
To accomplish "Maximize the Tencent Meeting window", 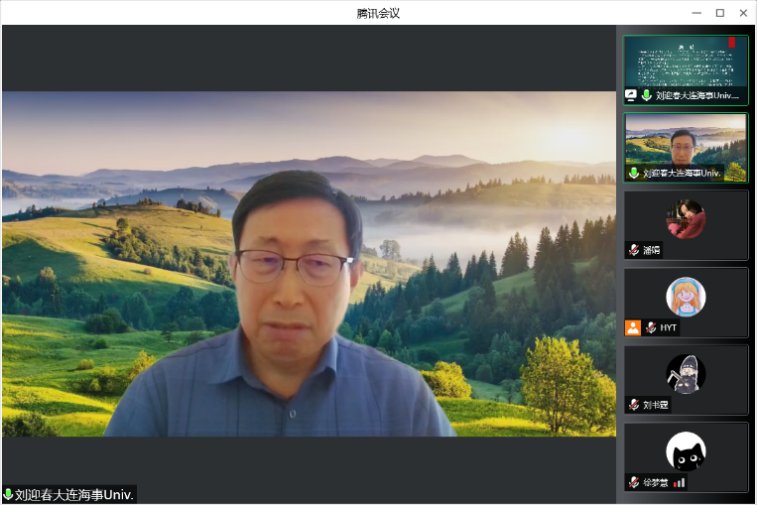I will coord(719,12).
